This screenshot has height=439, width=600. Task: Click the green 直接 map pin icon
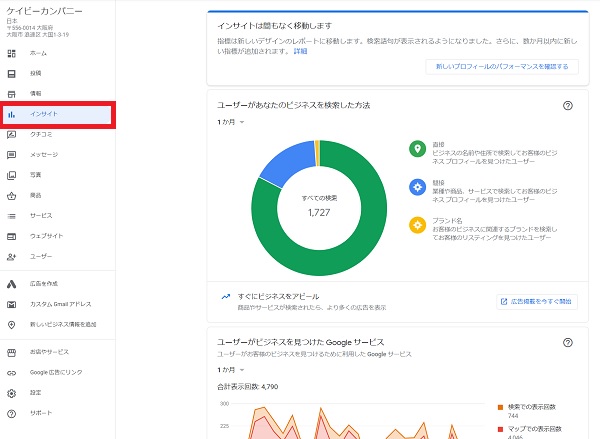point(417,149)
